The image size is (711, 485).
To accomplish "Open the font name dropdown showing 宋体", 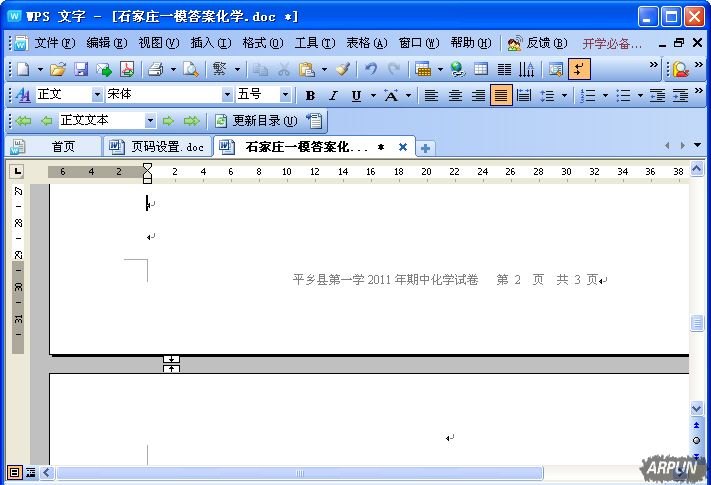I will point(224,95).
